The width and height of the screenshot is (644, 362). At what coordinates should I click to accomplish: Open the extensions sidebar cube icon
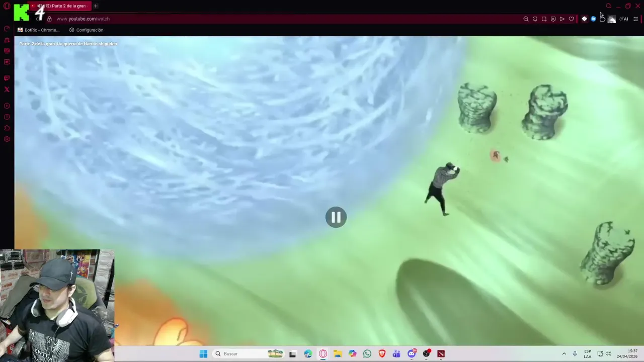[x=7, y=128]
